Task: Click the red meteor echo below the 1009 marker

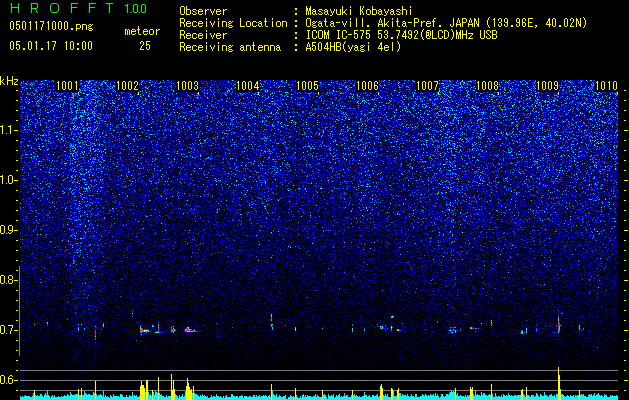Action: tap(558, 324)
